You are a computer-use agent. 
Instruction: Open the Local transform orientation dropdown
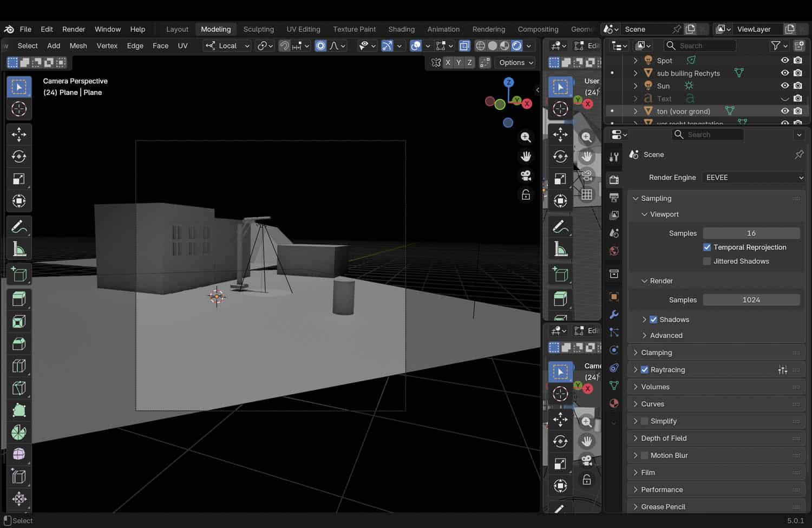click(x=227, y=46)
